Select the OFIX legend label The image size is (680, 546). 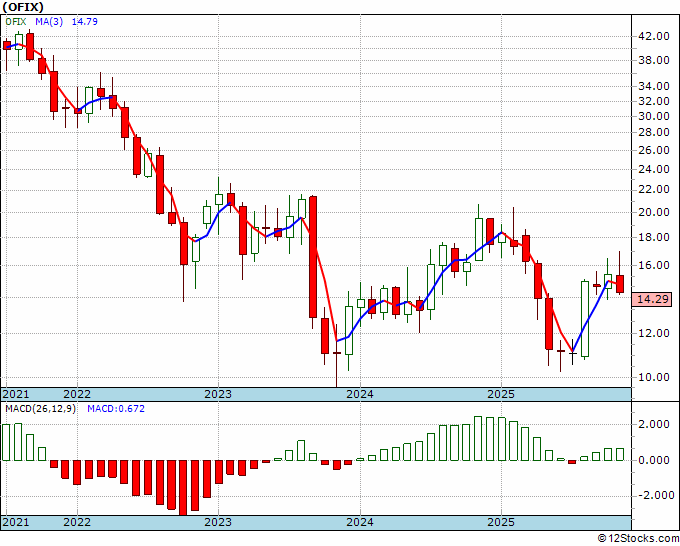pos(16,21)
